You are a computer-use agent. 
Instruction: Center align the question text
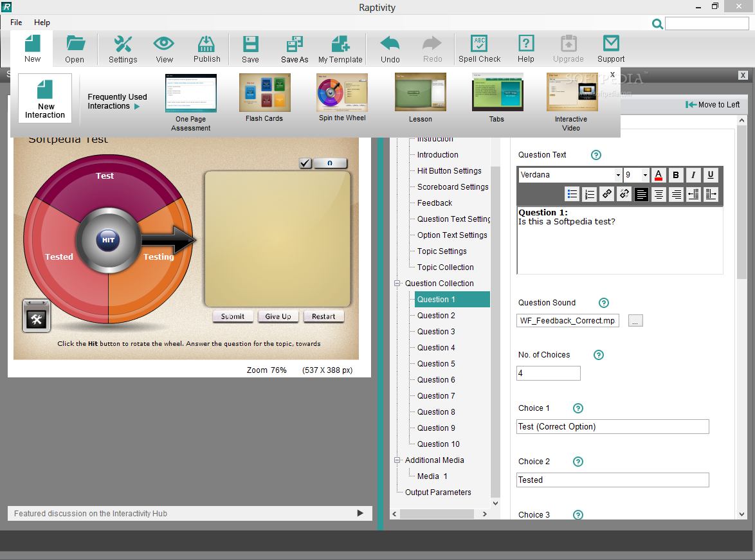pos(659,194)
